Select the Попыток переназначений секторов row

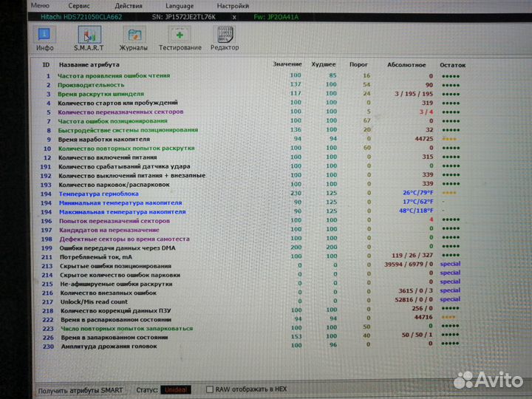(x=114, y=220)
